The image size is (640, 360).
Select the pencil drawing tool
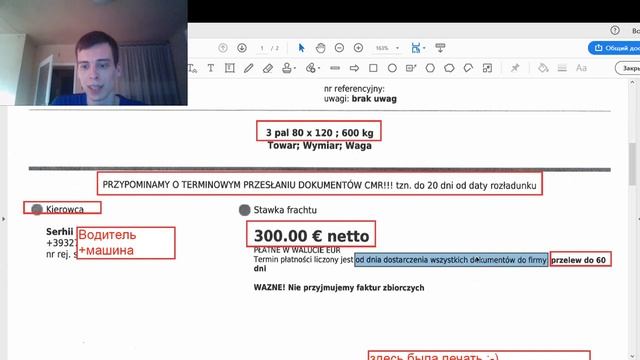pos(249,68)
